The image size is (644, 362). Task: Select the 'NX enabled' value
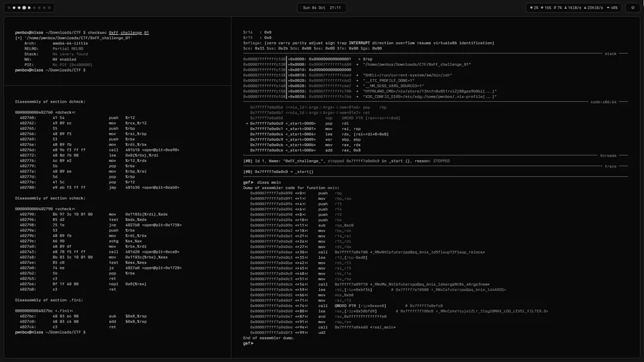click(x=64, y=59)
